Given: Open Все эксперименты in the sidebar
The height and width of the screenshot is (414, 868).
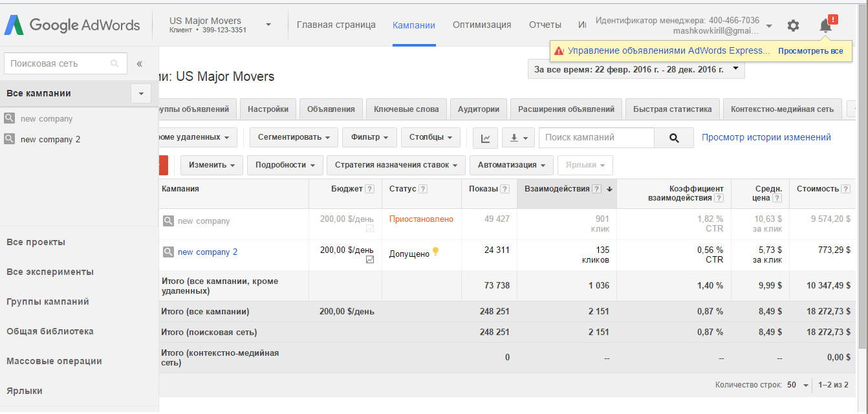Looking at the screenshot, I should pos(50,272).
